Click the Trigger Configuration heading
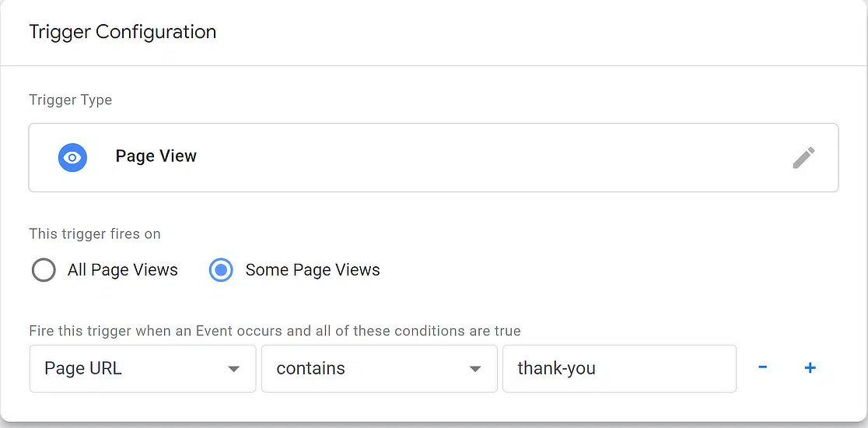 pos(122,32)
